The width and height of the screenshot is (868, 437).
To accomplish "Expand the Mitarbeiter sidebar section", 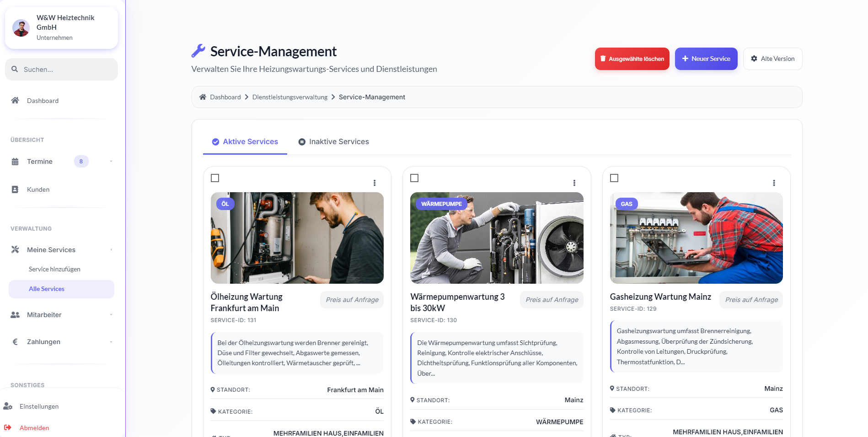I will pyautogui.click(x=111, y=314).
